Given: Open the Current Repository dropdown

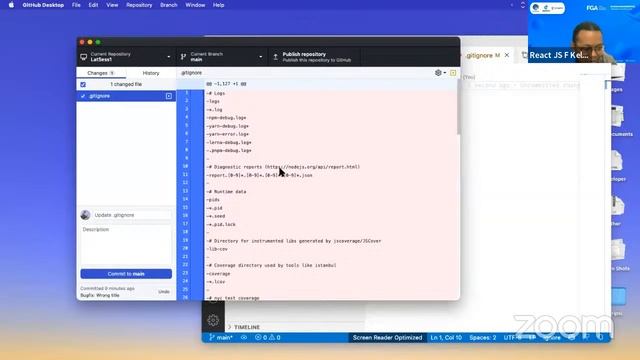Looking at the screenshot, I should pyautogui.click(x=126, y=57).
